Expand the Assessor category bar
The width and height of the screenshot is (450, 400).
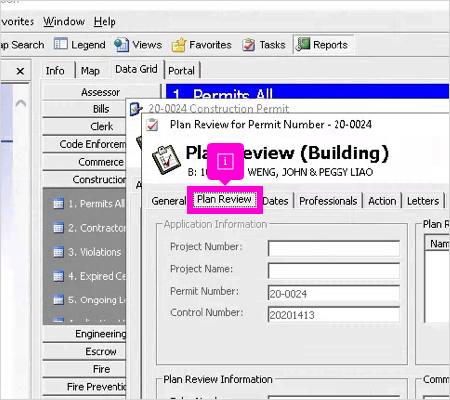101,92
